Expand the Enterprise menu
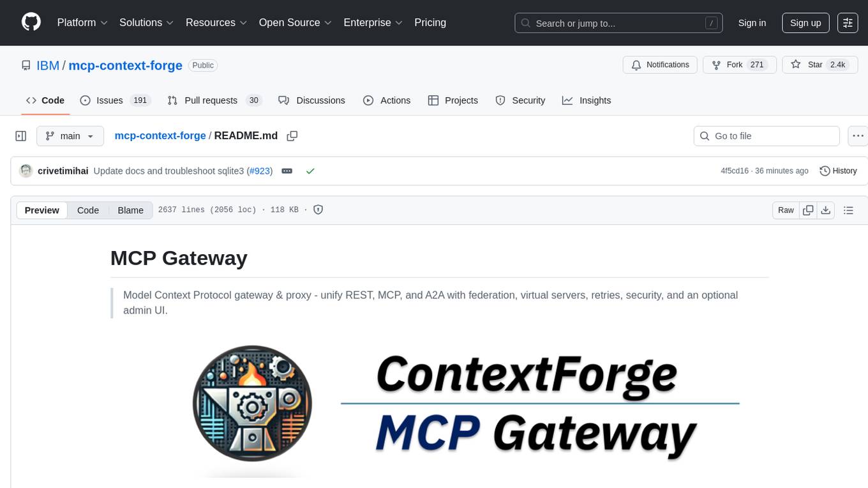This screenshot has height=488, width=868. [x=373, y=22]
